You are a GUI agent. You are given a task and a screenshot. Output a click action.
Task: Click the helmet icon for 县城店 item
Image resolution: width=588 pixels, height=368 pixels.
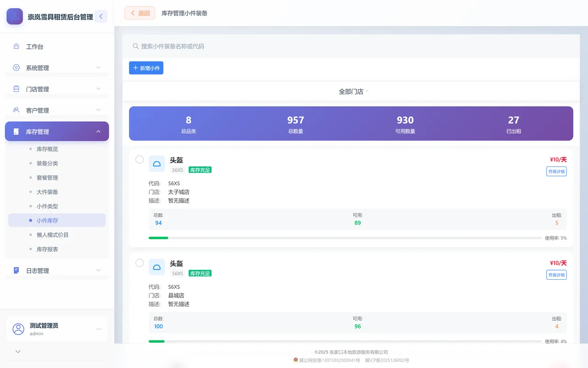pos(157,267)
